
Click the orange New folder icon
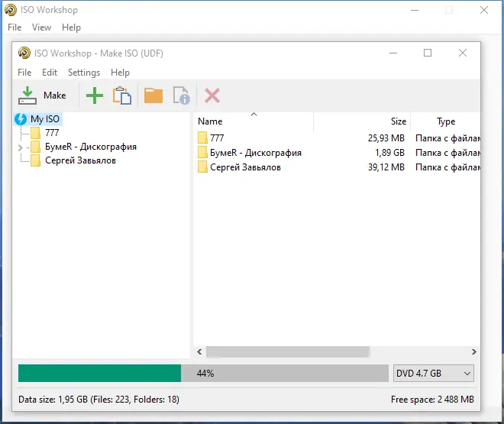[153, 95]
